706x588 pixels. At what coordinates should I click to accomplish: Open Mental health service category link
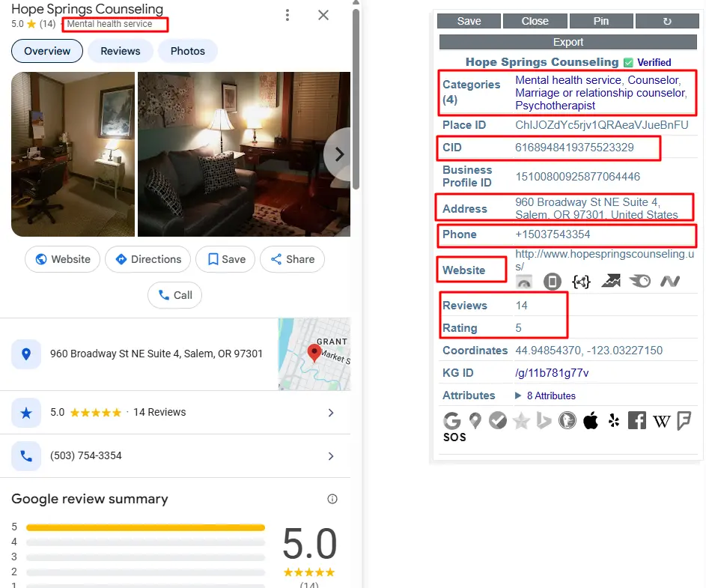pyautogui.click(x=568, y=80)
